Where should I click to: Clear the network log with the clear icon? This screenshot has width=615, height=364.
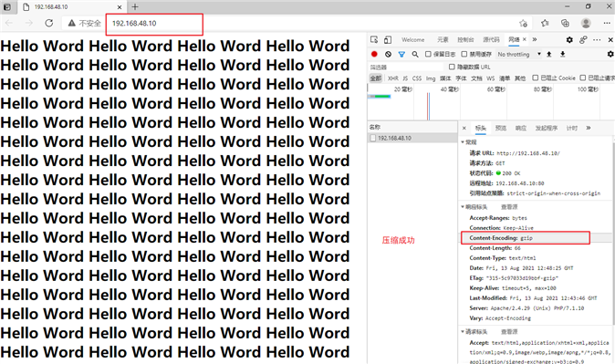388,54
